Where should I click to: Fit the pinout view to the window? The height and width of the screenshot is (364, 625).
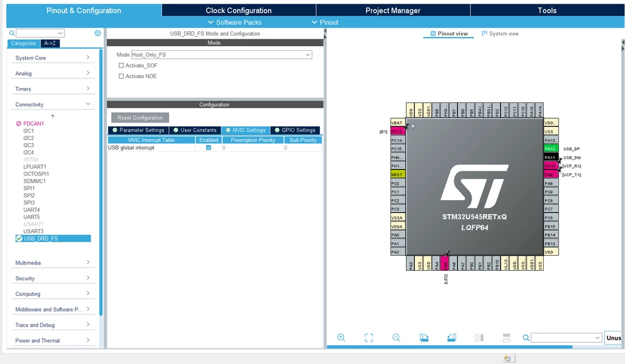click(368, 338)
